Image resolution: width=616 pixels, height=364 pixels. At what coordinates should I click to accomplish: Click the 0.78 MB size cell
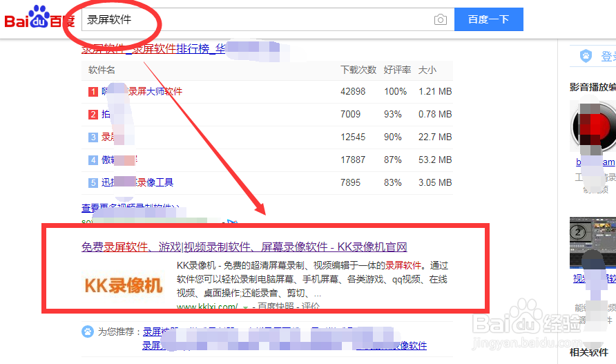pyautogui.click(x=435, y=115)
